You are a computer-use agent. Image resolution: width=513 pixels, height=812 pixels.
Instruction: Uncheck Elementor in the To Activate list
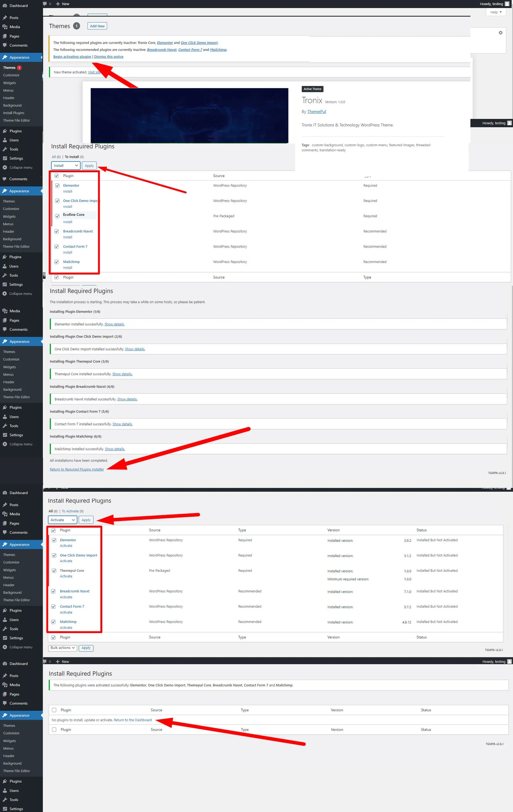54,540
